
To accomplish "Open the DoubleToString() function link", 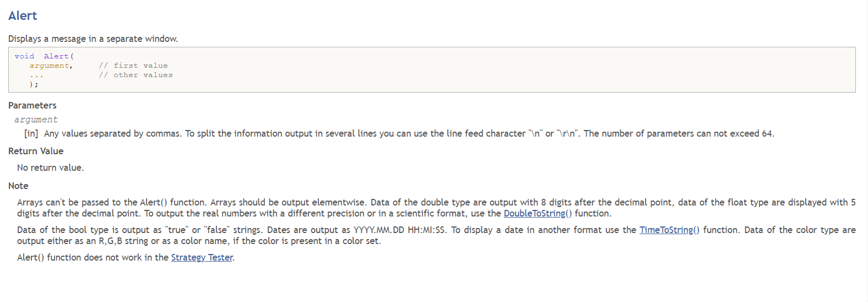I will 538,214.
